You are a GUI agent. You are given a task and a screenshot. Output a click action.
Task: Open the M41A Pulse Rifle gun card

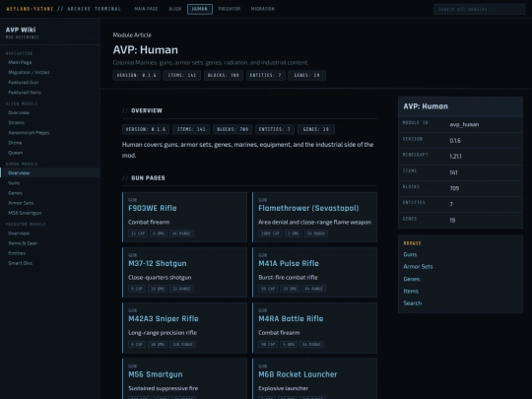(x=314, y=273)
